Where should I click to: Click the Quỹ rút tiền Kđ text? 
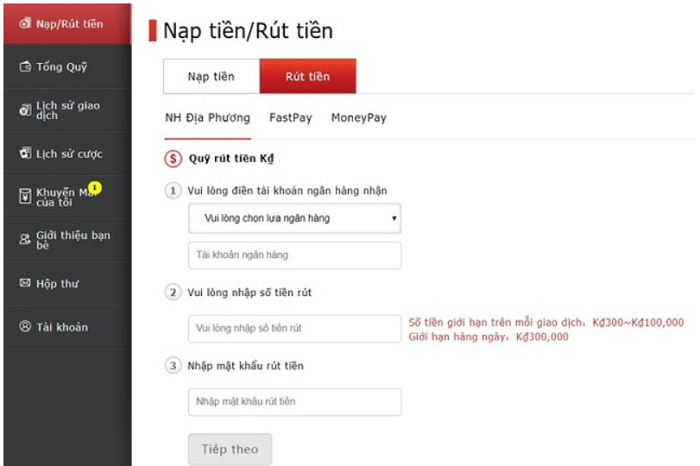click(231, 158)
